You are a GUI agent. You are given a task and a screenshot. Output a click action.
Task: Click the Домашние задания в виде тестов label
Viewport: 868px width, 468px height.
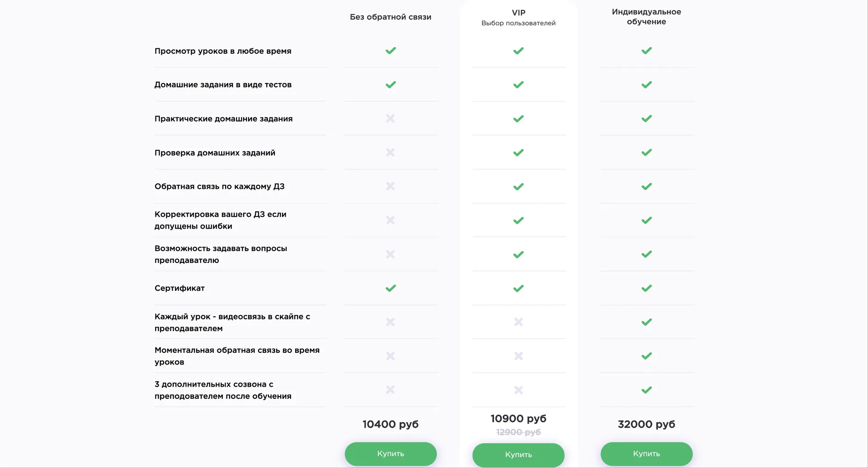pyautogui.click(x=223, y=85)
